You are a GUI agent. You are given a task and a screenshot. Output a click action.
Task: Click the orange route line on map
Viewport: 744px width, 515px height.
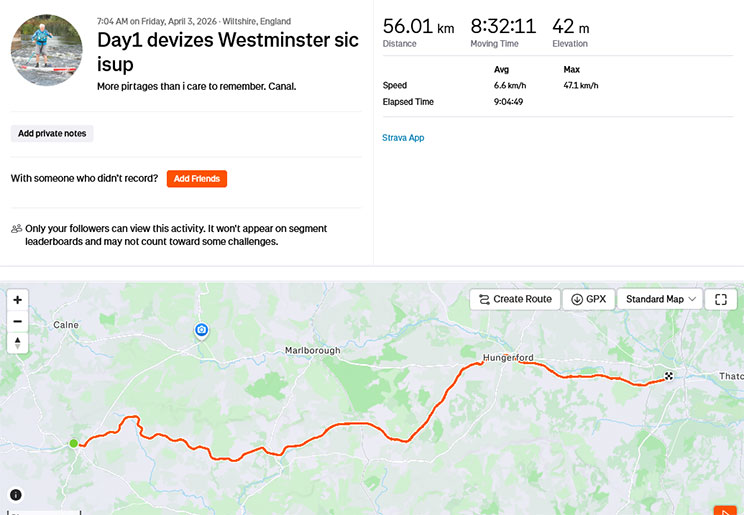(350, 425)
